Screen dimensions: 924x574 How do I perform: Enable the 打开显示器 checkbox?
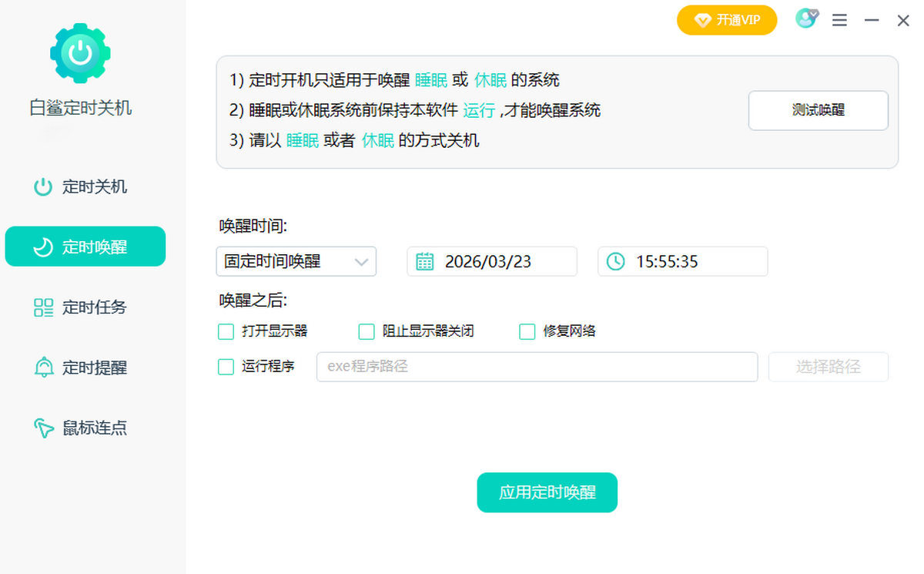pyautogui.click(x=226, y=331)
